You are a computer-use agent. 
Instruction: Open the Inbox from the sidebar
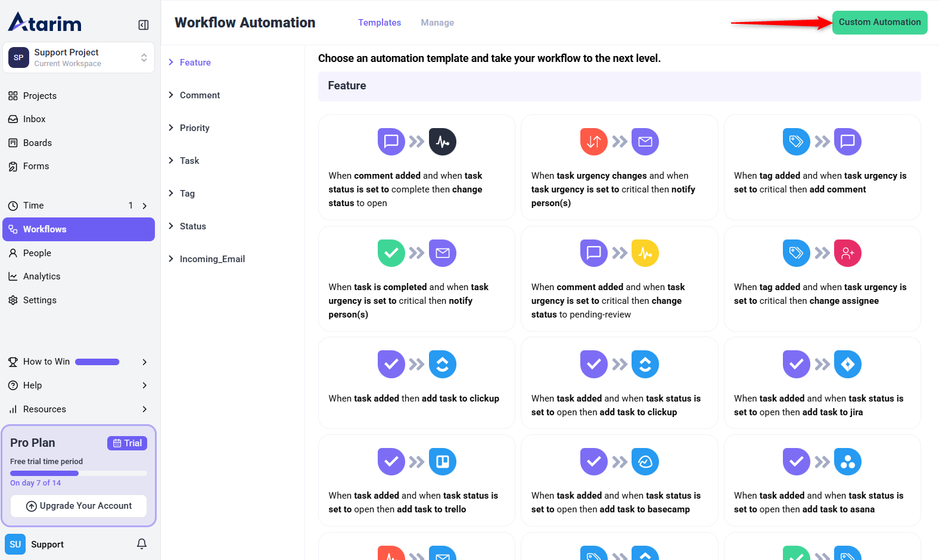point(34,119)
